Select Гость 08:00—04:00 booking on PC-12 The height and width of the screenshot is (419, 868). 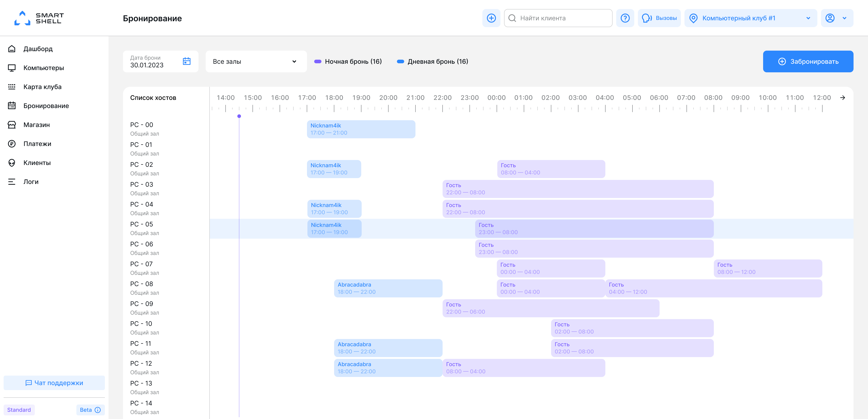click(x=524, y=367)
